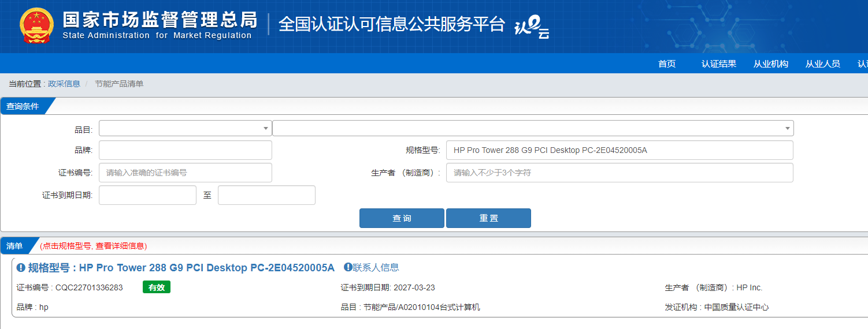
Task: Click 品牌 : hp text
Action: [x=33, y=307]
